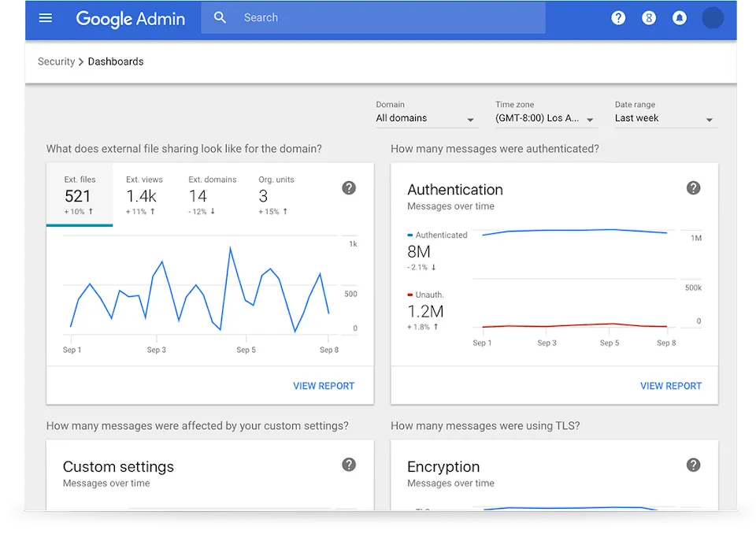
Task: View report for external file sharing
Action: point(324,386)
